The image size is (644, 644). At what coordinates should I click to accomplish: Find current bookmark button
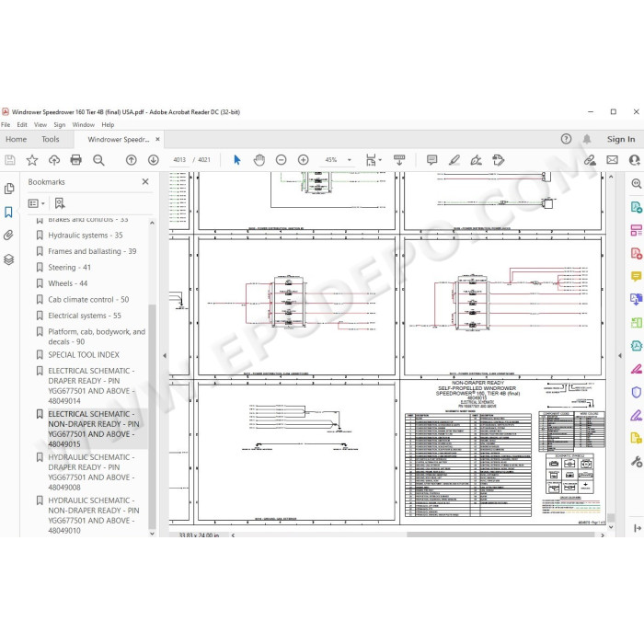tap(60, 203)
